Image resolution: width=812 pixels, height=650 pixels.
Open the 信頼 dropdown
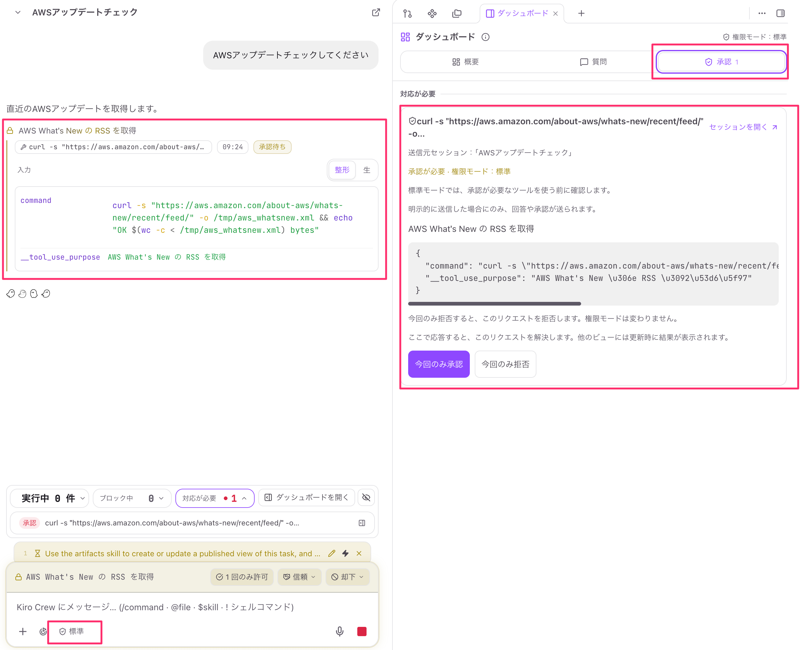coord(299,577)
